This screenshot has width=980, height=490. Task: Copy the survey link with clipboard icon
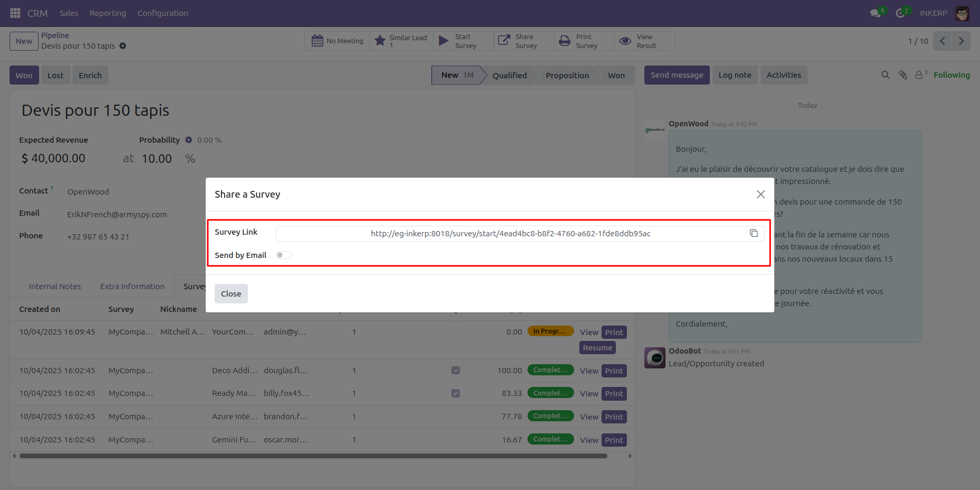tap(754, 233)
